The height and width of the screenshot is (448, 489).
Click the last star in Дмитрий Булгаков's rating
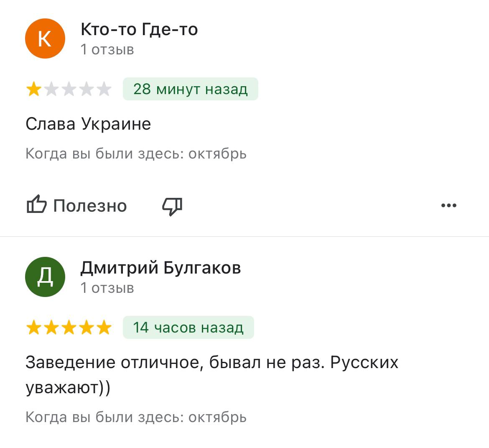pyautogui.click(x=104, y=328)
